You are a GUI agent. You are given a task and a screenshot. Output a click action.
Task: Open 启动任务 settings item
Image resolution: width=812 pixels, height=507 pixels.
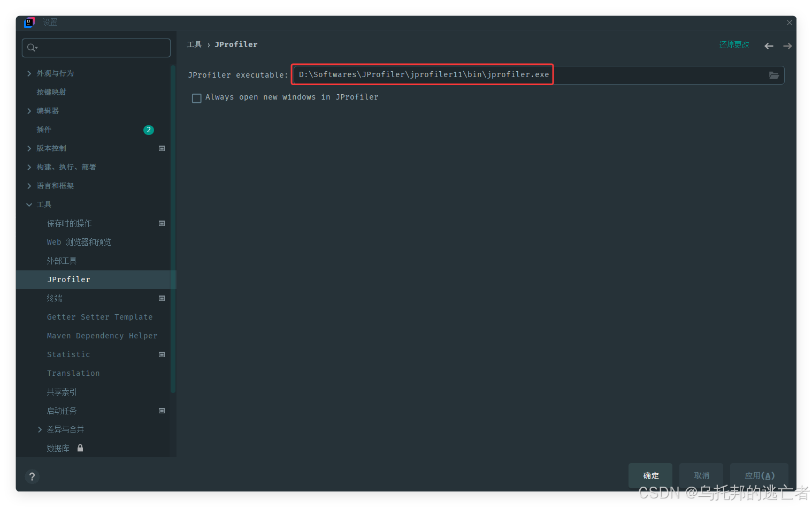tap(62, 411)
